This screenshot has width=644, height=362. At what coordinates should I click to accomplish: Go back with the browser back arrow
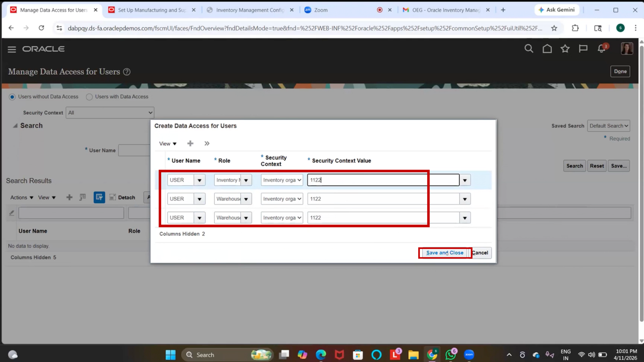tap(11, 28)
